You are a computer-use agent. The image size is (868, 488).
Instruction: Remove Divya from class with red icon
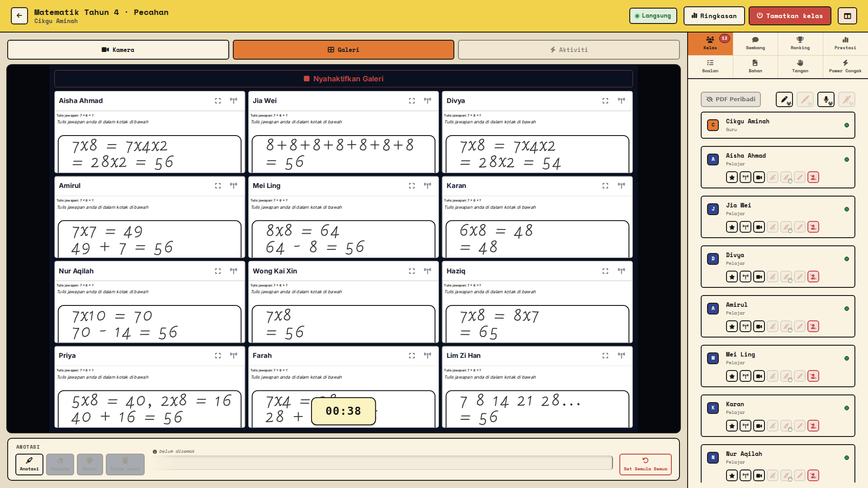tap(813, 277)
